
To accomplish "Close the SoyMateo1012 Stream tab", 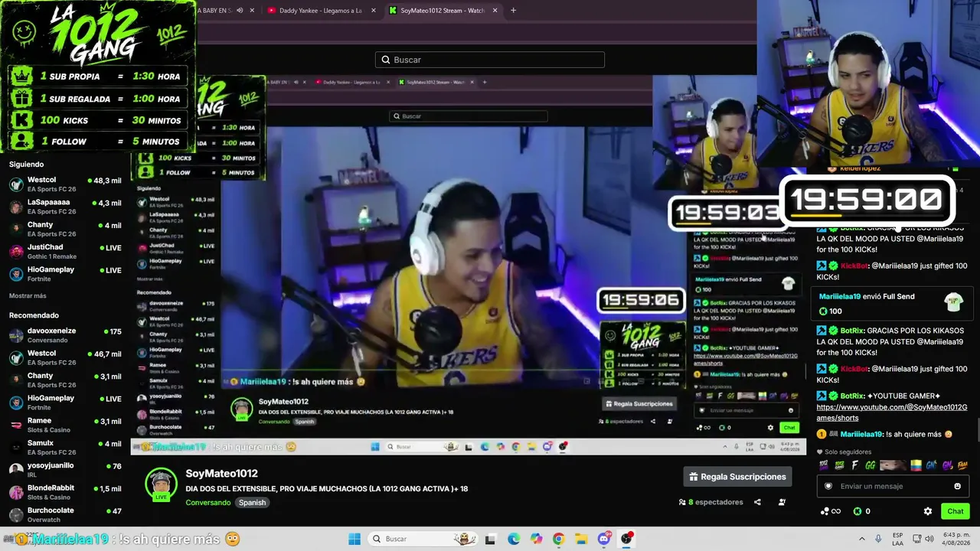I will coord(495,11).
